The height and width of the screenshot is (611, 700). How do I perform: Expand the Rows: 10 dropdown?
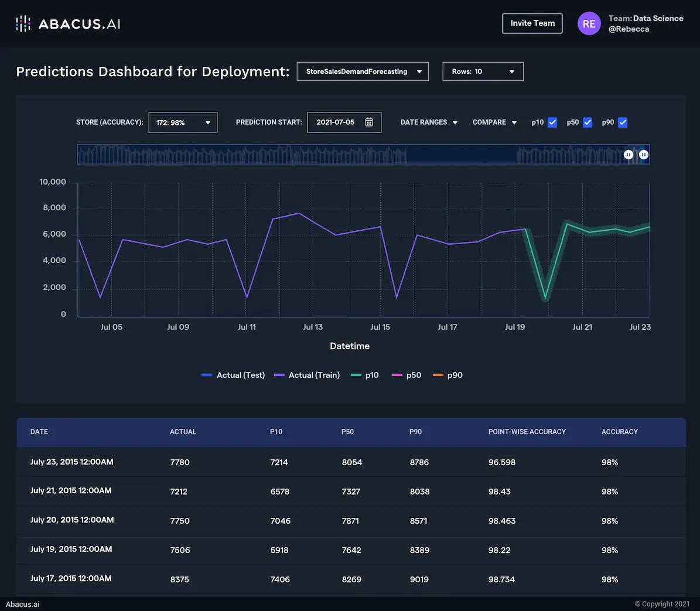(x=483, y=71)
